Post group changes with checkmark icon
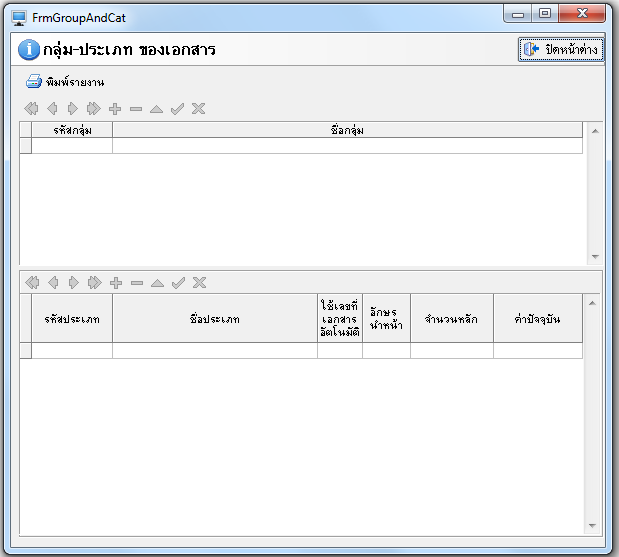 point(178,109)
